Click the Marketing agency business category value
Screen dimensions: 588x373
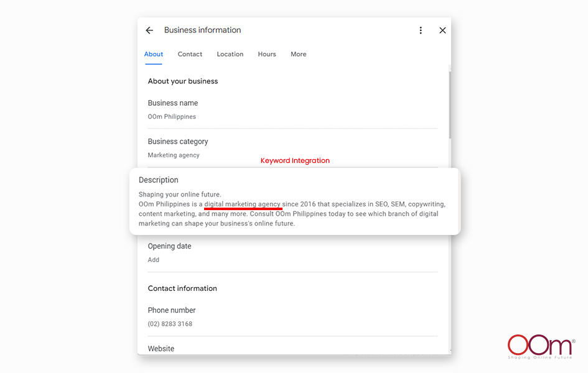[x=174, y=155]
